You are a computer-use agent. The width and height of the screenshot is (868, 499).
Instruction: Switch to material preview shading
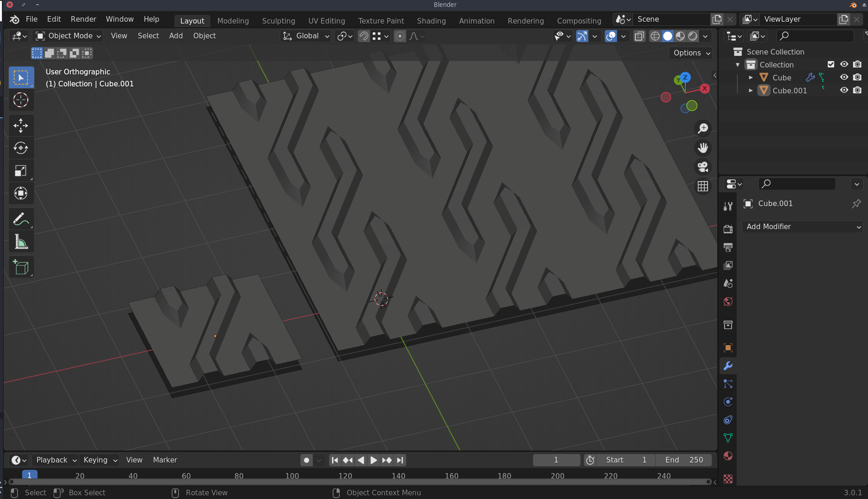tap(680, 36)
